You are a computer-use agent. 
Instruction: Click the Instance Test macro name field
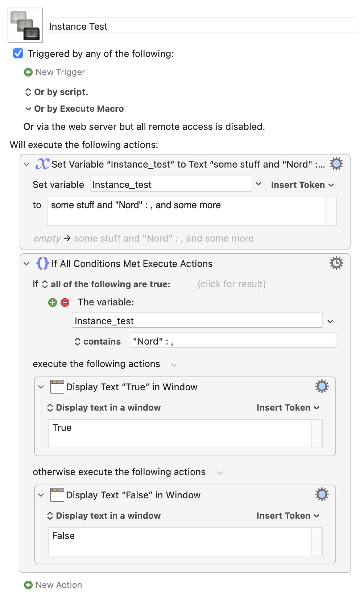[x=202, y=26]
